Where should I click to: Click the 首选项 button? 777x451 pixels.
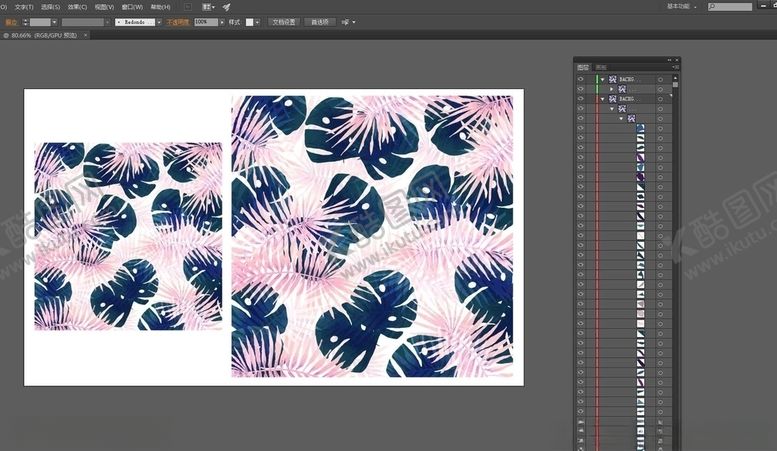tap(320, 21)
